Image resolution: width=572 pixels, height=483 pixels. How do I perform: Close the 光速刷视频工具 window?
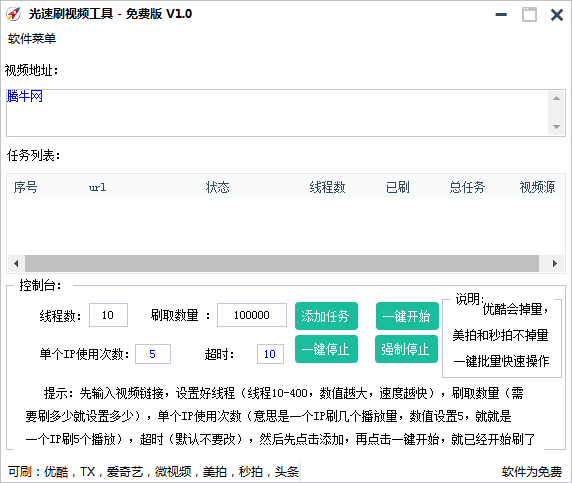[557, 15]
